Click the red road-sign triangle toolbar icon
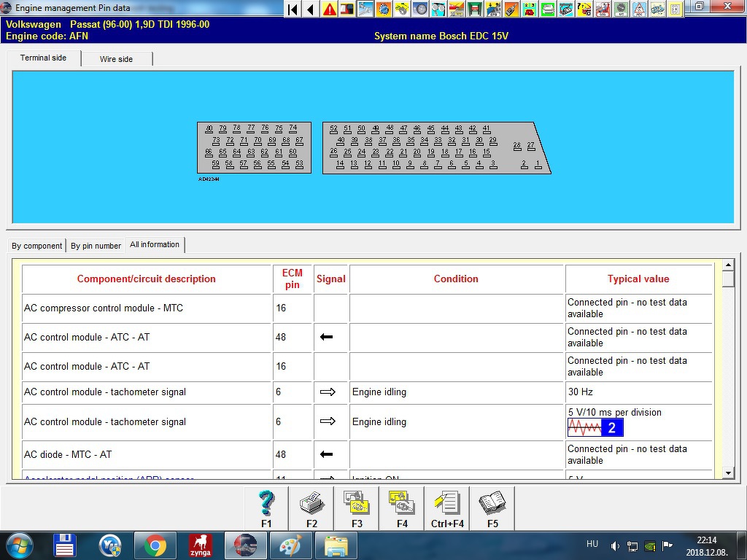The height and width of the screenshot is (560, 747). 640,9
